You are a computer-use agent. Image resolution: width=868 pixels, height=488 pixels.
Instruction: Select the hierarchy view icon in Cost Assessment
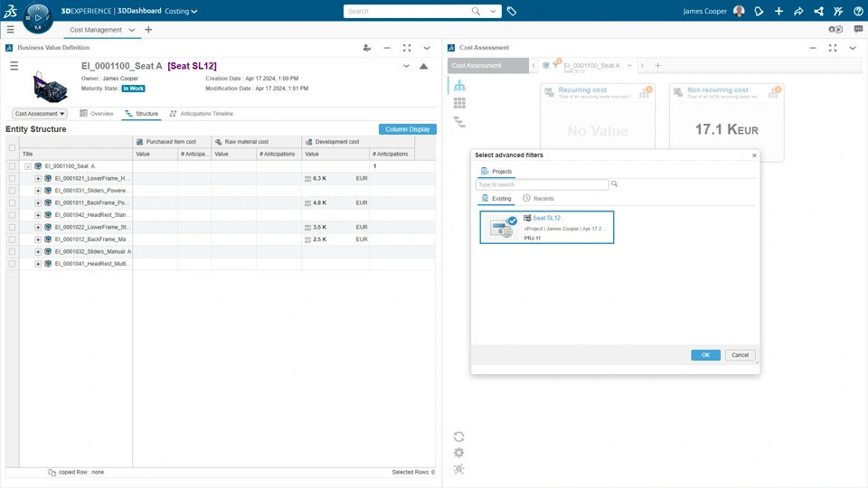[x=459, y=86]
